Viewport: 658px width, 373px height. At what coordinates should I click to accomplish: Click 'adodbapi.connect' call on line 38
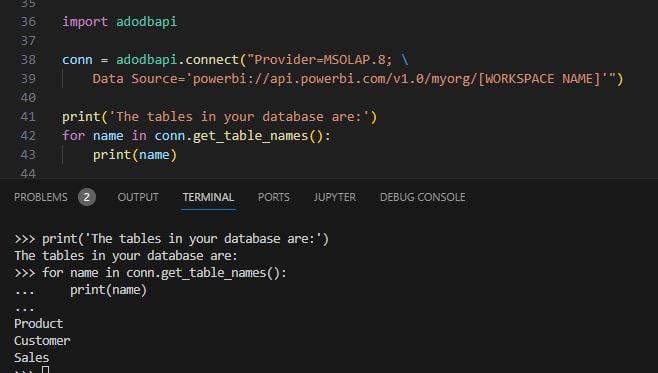(x=178, y=60)
